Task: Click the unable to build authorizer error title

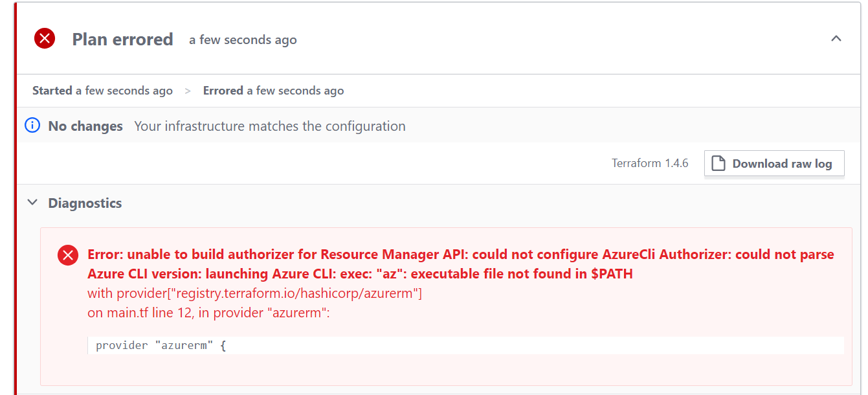Action: 461,264
